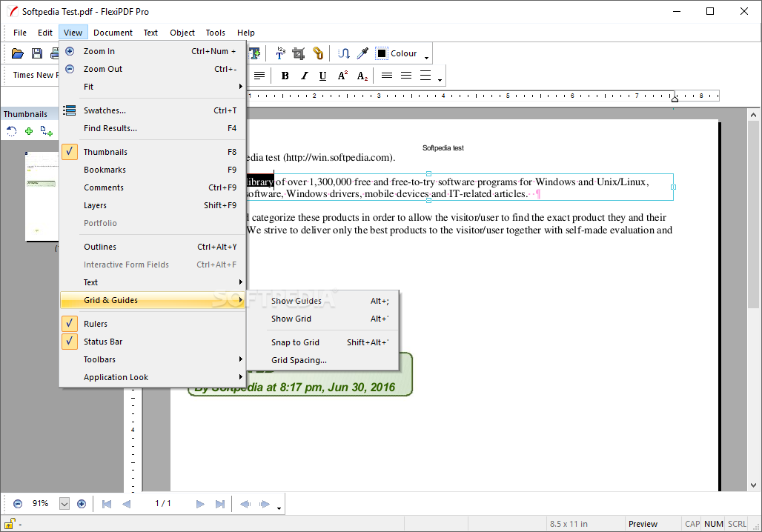Open the Tools menu
Screen dimensions: 762x532
tap(215, 33)
